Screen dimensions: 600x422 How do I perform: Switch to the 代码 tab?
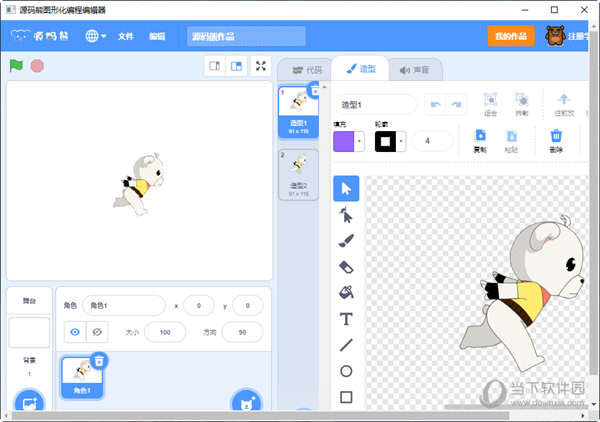click(x=307, y=70)
